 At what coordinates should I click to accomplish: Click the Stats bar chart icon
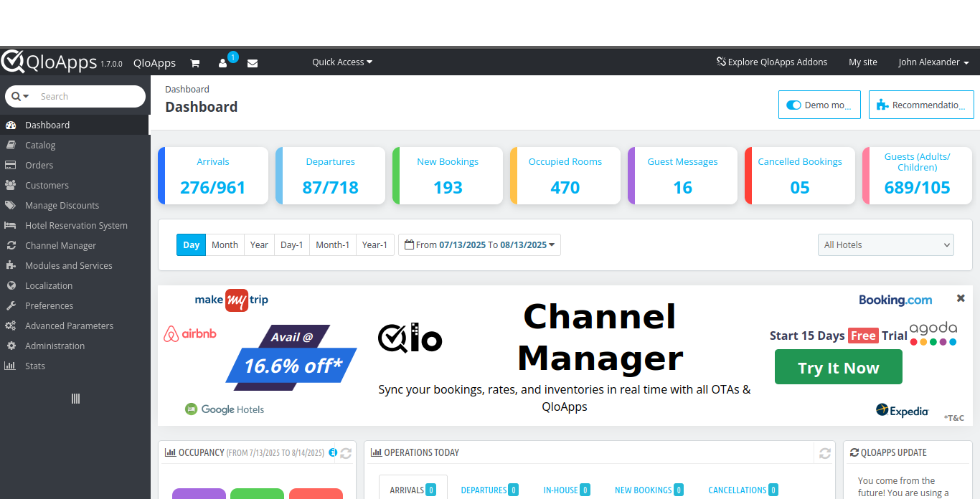tap(10, 366)
